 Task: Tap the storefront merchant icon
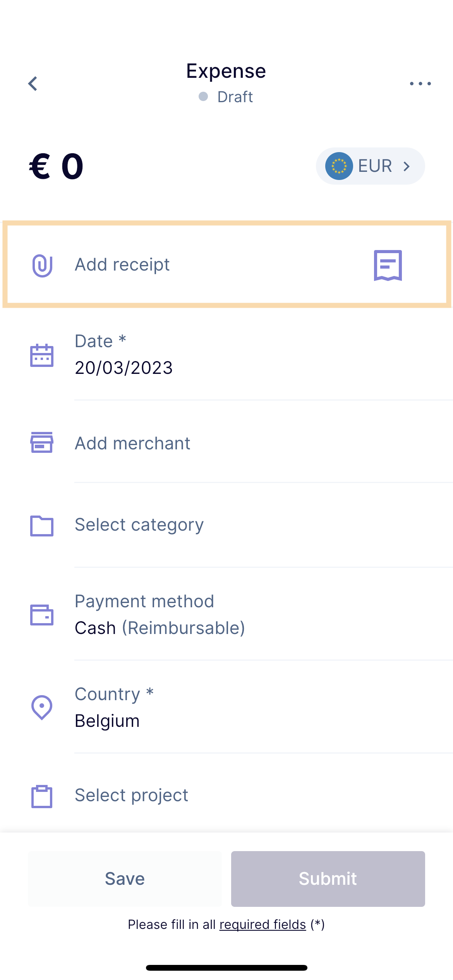[x=42, y=442]
